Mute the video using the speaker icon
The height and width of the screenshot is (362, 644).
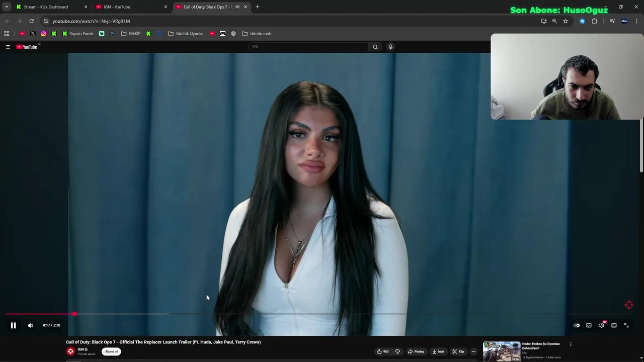click(x=31, y=325)
